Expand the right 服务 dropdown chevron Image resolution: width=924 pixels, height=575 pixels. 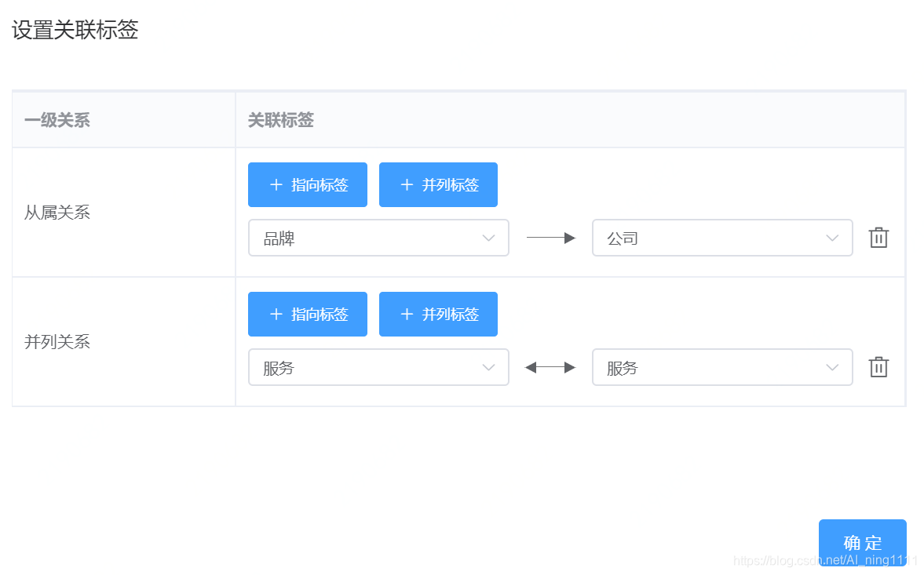(x=832, y=367)
